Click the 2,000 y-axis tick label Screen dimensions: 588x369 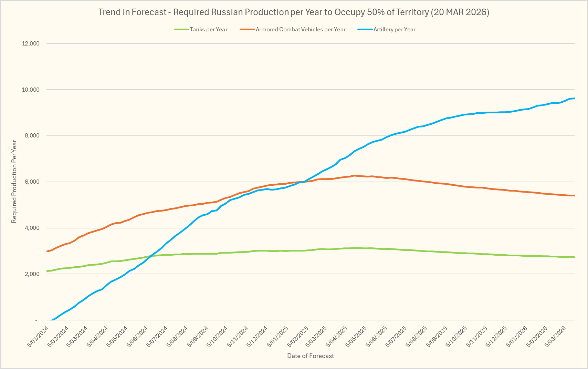[32, 274]
